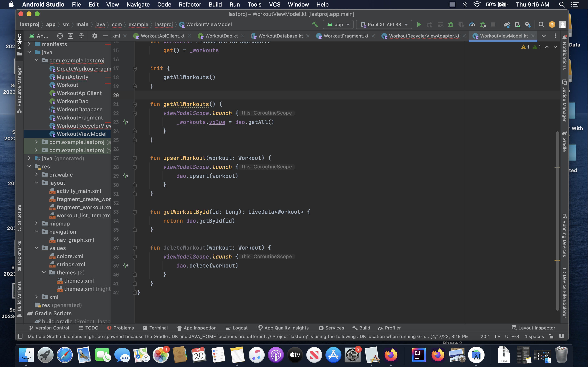This screenshot has height=367, width=588.
Task: Open the Refactor menu
Action: click(x=190, y=4)
